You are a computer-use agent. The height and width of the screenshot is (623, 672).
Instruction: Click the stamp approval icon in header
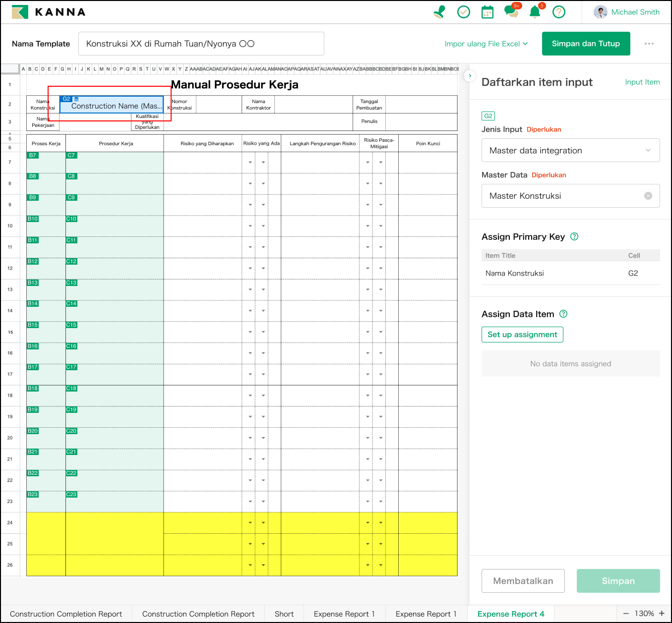click(439, 12)
